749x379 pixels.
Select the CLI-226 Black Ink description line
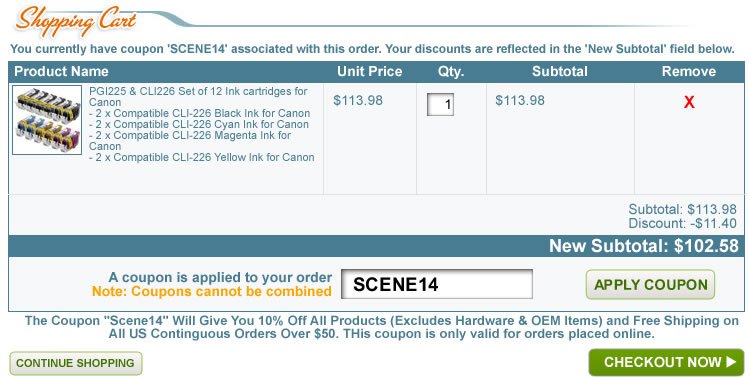point(200,113)
